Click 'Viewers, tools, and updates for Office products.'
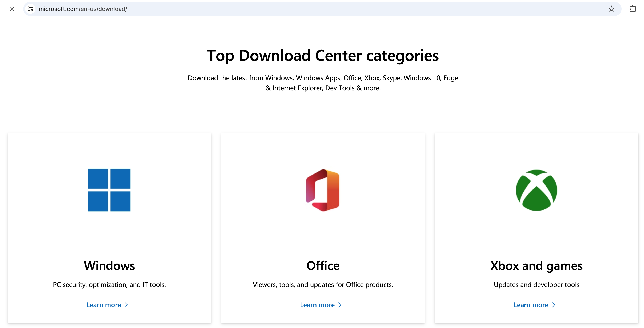The image size is (644, 328). pyautogui.click(x=323, y=285)
